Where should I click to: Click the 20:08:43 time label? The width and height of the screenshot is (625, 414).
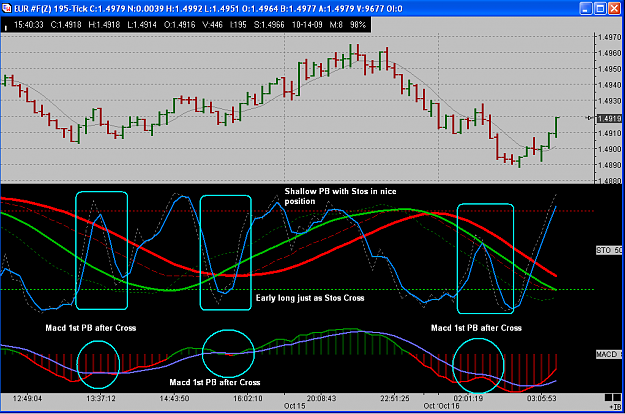click(x=321, y=398)
